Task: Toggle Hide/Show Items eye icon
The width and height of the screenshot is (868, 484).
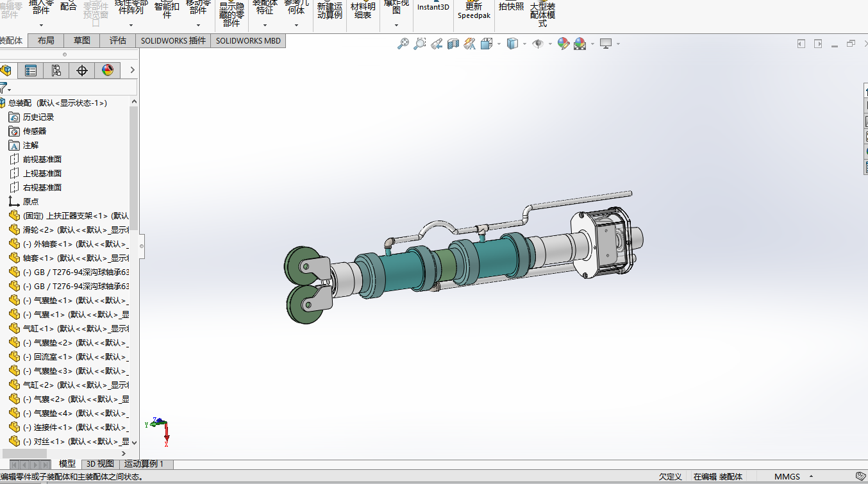Action: point(538,44)
